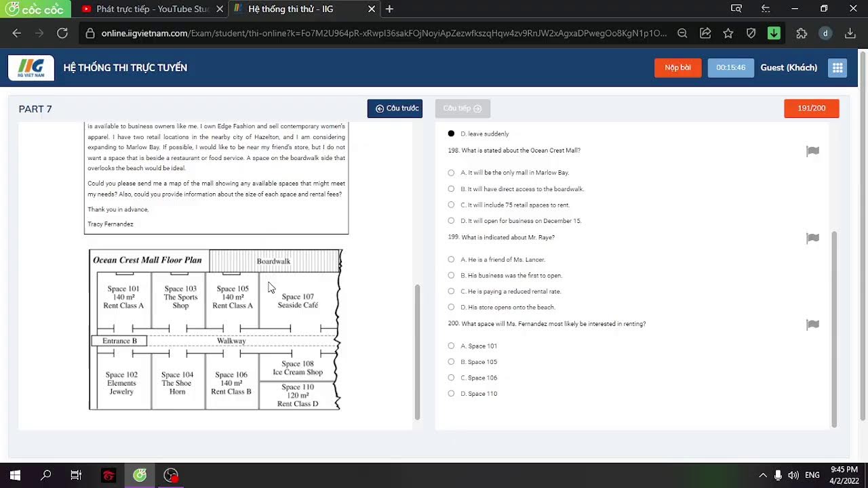The image size is (868, 488).
Task: Click the PART 7 heading
Action: click(35, 109)
